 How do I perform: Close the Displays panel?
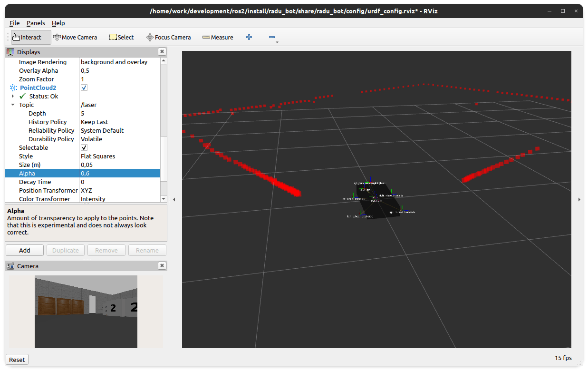point(162,52)
